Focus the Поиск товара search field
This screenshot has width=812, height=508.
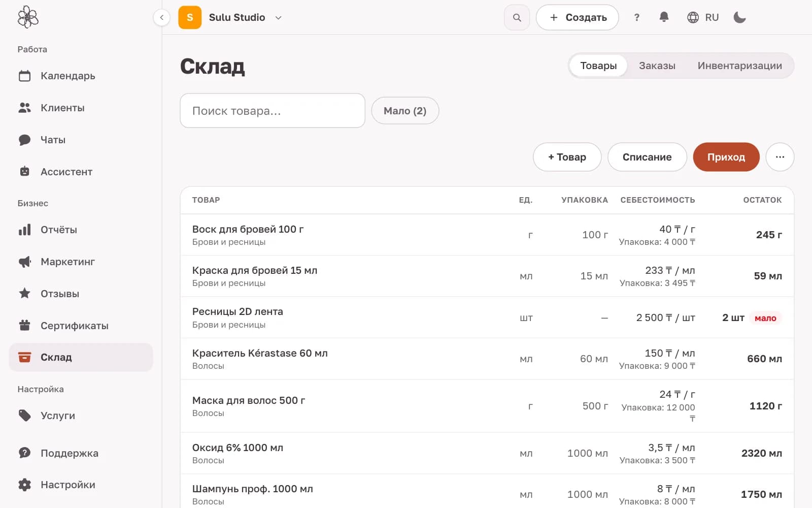point(273,110)
